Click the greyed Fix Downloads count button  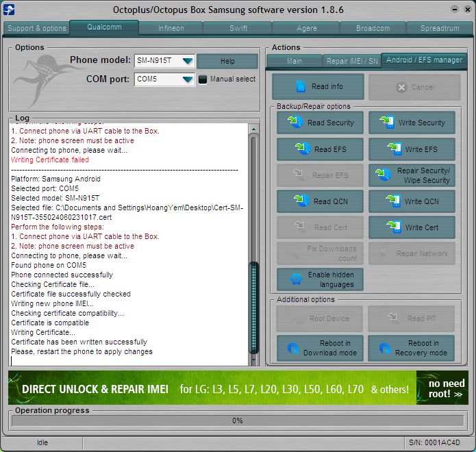click(x=320, y=253)
